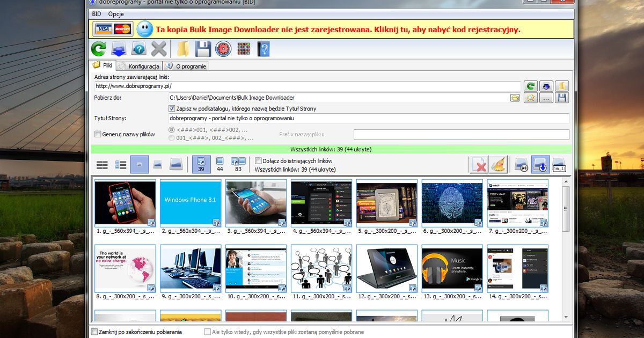The image size is (644, 338).
Task: Uncheck 'Zapisz w podkatalogu' checkbox
Action: [172, 108]
